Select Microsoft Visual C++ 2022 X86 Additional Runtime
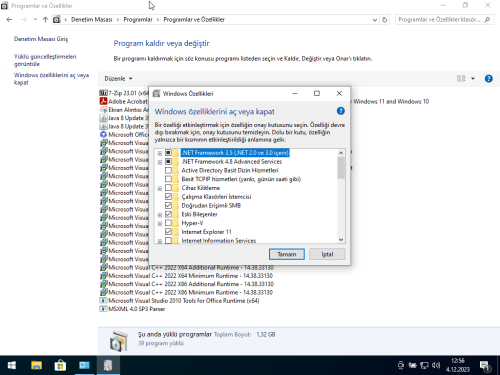500x375 pixels. [187, 284]
